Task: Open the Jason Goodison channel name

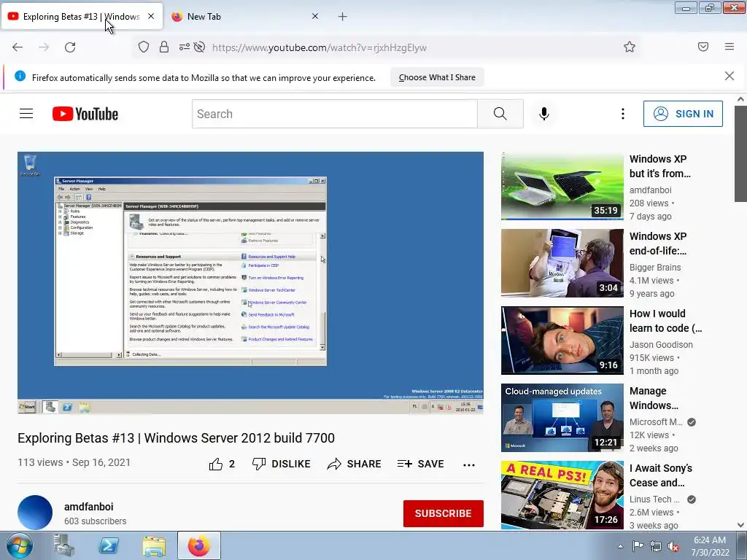Action: (x=661, y=344)
